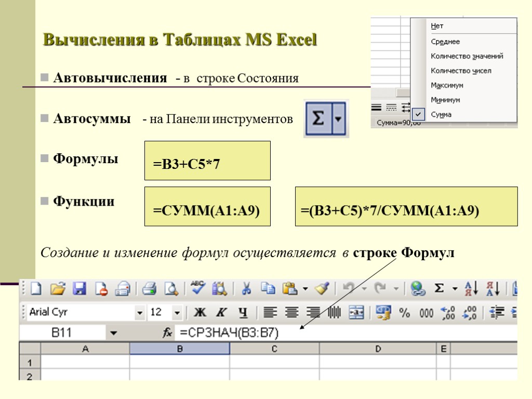Open the Arial Cyr font list
Viewport: 532px width, 399px height.
pyautogui.click(x=140, y=313)
